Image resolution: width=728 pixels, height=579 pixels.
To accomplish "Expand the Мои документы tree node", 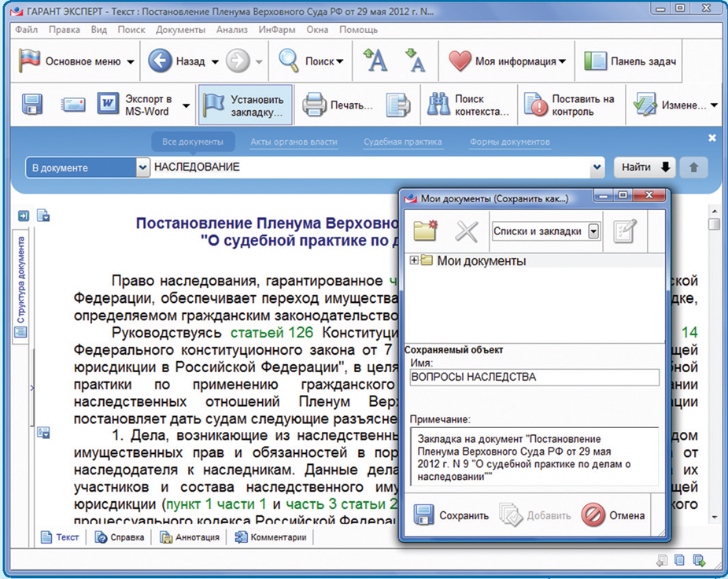I will coord(415,260).
